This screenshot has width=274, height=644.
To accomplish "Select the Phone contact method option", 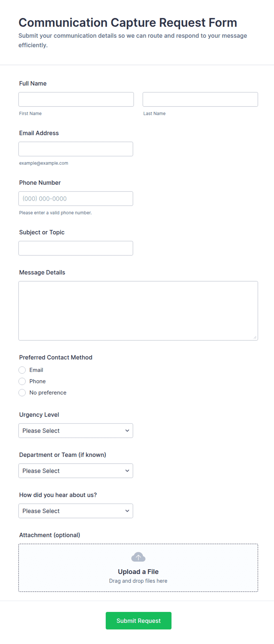I will (x=22, y=381).
